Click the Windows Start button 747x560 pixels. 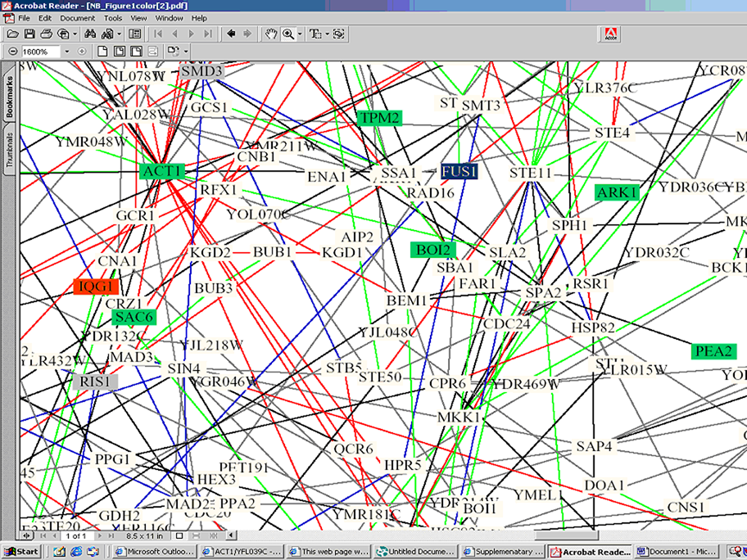click(x=23, y=552)
